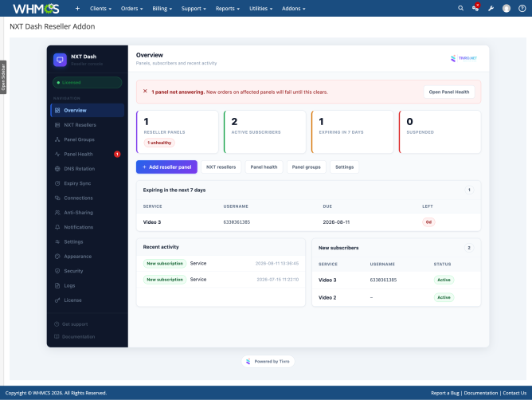The width and height of the screenshot is (532, 400).
Task: Open DNS Rotation in sidebar
Action: click(87, 169)
